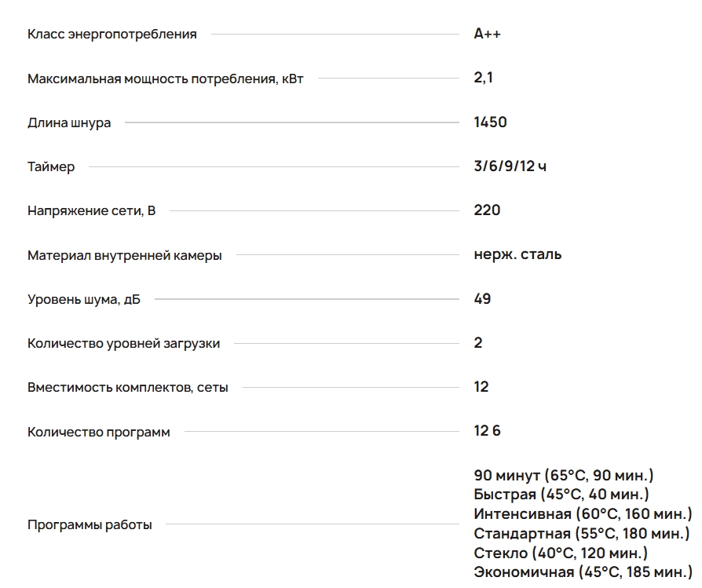Image resolution: width=702 pixels, height=588 pixels.
Task: Select the '3/6/9/12 ч' timer value
Action: [x=510, y=166]
